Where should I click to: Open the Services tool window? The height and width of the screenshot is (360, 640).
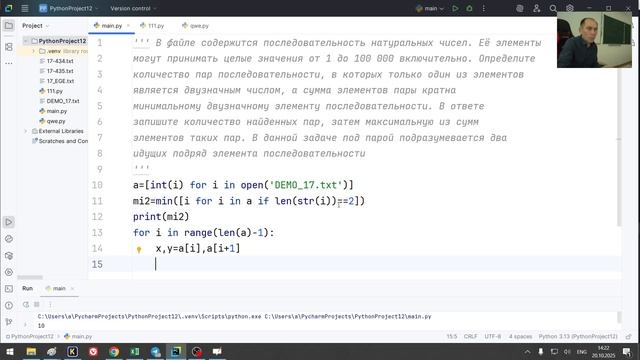(9, 272)
